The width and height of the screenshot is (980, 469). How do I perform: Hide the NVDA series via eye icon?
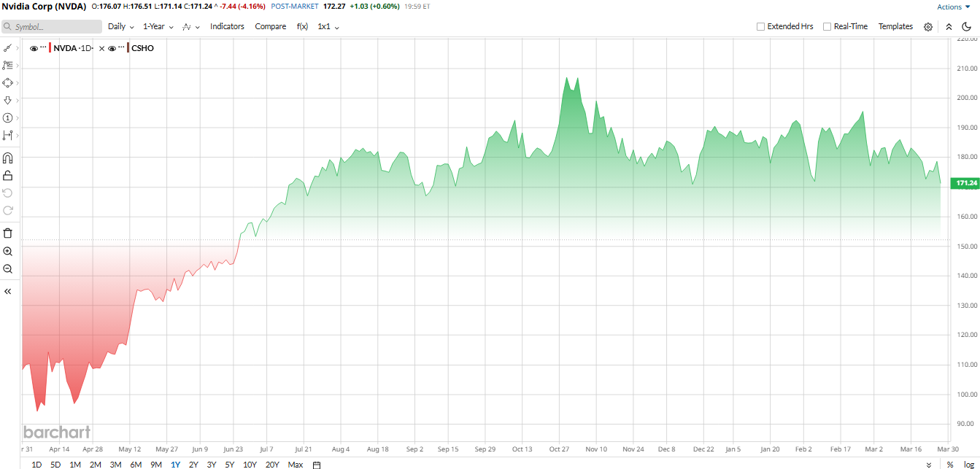[x=34, y=48]
